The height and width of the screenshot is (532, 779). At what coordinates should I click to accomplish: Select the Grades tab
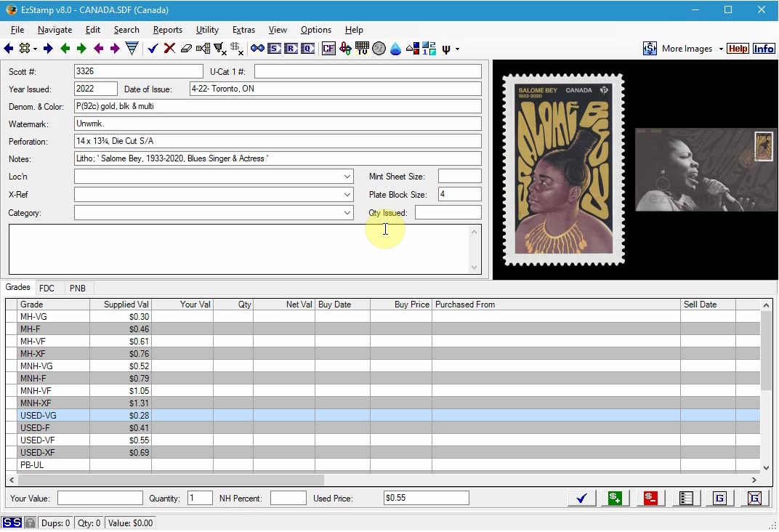[18, 287]
